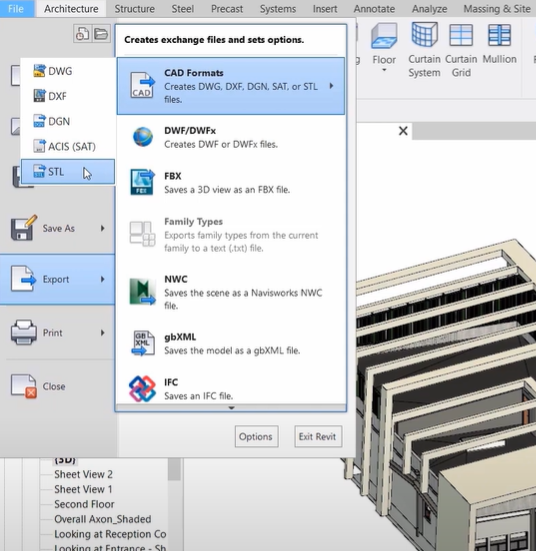This screenshot has height=551, width=536.
Task: Click the Export document arrow icon
Action: pos(24,279)
